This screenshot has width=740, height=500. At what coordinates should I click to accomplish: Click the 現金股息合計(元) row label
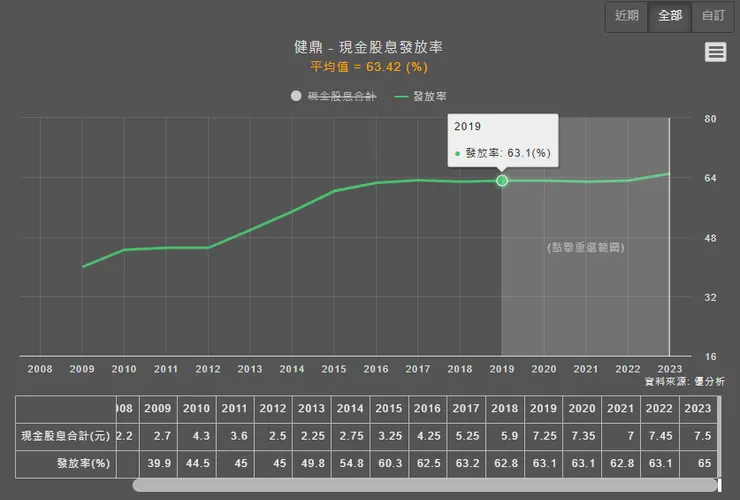pos(66,436)
